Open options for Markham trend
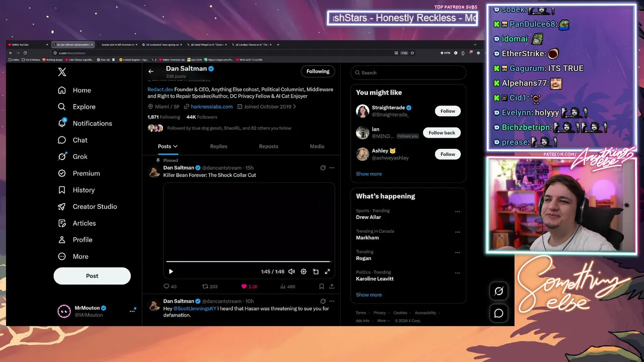 pyautogui.click(x=457, y=232)
